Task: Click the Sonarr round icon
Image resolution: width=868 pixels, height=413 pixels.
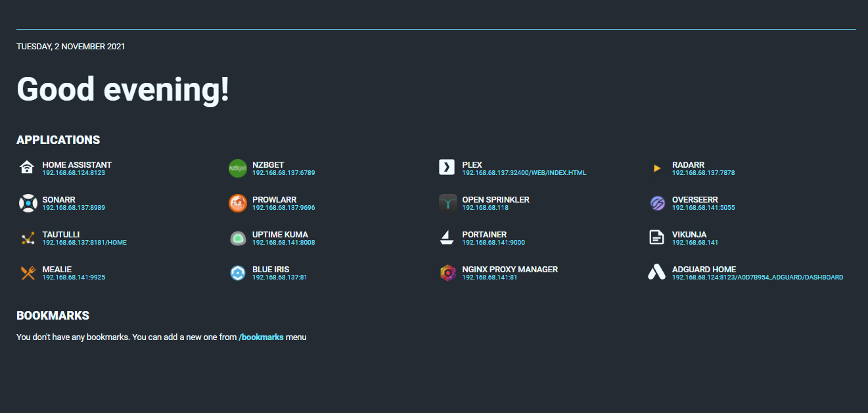Action: 28,203
